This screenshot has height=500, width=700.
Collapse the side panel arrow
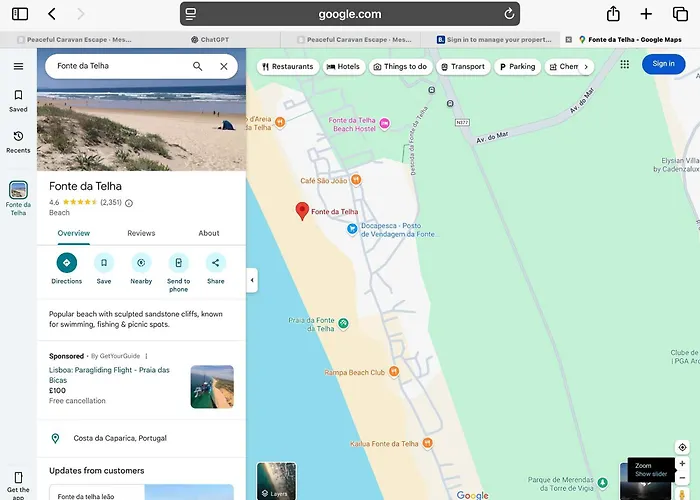click(x=252, y=282)
